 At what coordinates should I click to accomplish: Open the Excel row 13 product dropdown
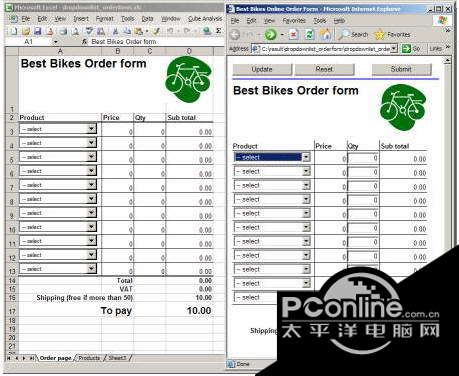91,269
